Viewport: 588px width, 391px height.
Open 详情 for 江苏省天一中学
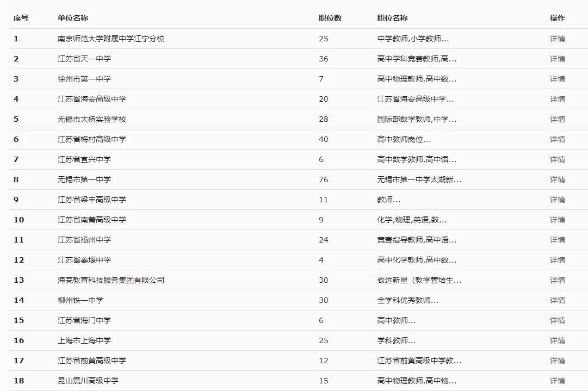(x=556, y=59)
